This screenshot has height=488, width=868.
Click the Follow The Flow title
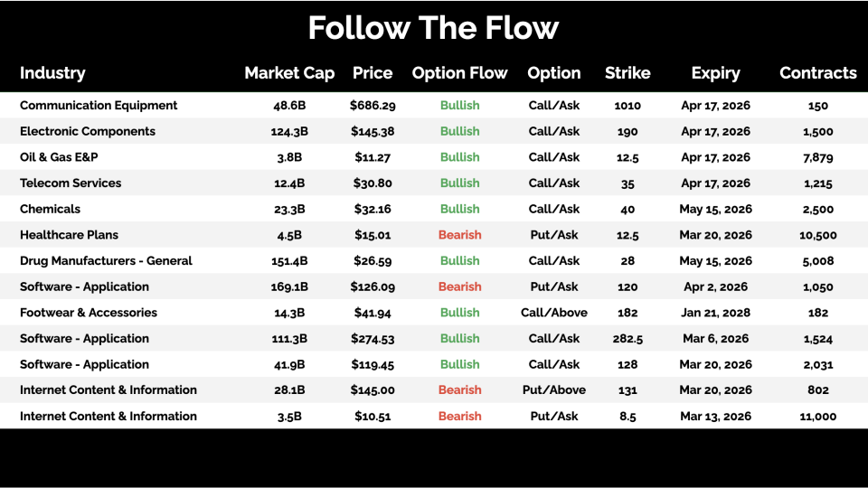(x=433, y=28)
